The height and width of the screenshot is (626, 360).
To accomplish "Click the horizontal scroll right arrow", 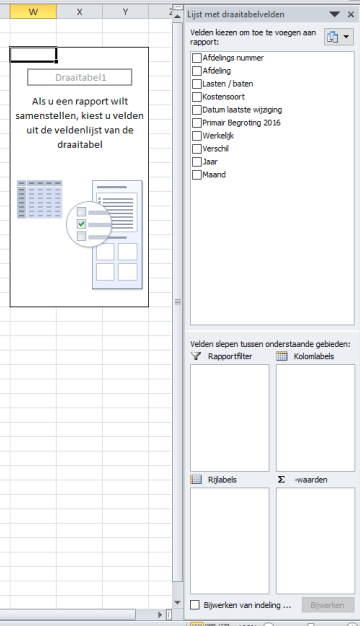I will click(160, 614).
